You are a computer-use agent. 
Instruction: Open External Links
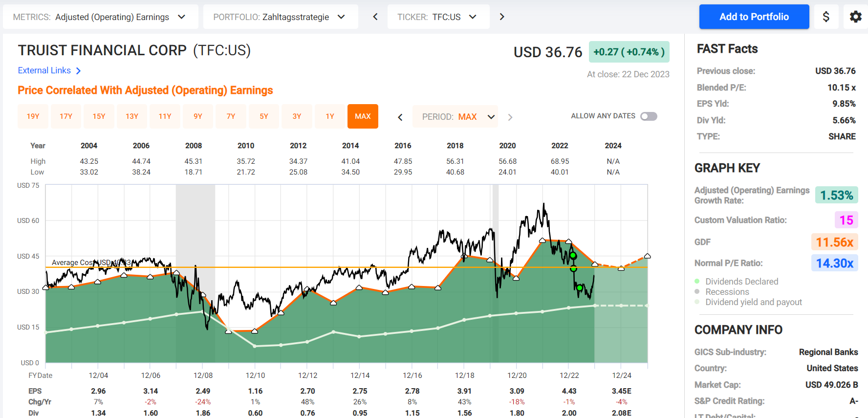(x=44, y=71)
